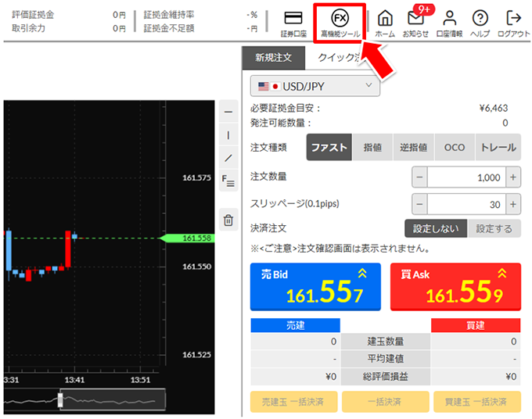Open the USD/JPY currency pair dropdown
Viewport: 532px width, 419px height.
[315, 86]
